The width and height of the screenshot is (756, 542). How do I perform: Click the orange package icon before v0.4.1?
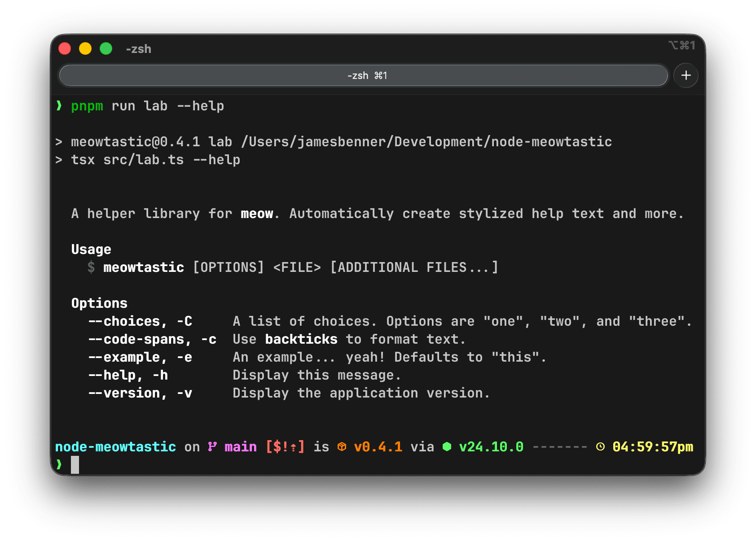[x=342, y=446]
